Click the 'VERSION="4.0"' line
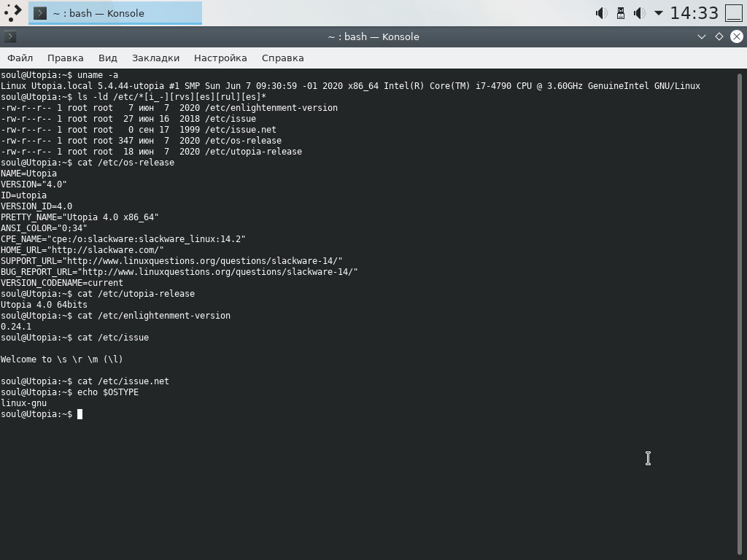747x560 pixels. coord(34,184)
